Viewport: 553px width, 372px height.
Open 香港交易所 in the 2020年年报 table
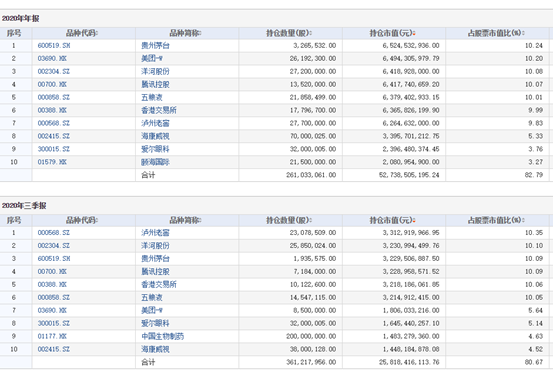point(159,110)
